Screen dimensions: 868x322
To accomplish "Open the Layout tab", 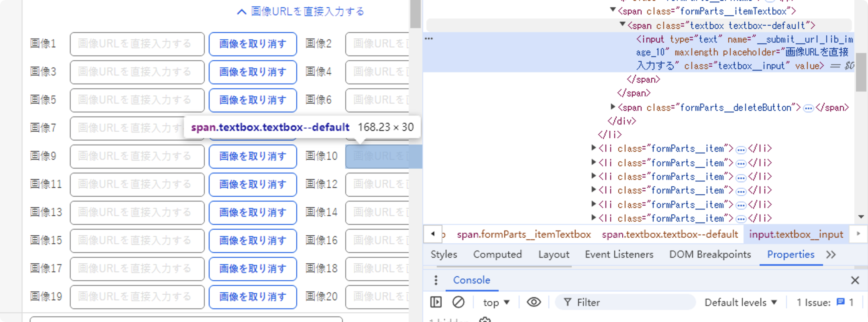I will [x=554, y=255].
